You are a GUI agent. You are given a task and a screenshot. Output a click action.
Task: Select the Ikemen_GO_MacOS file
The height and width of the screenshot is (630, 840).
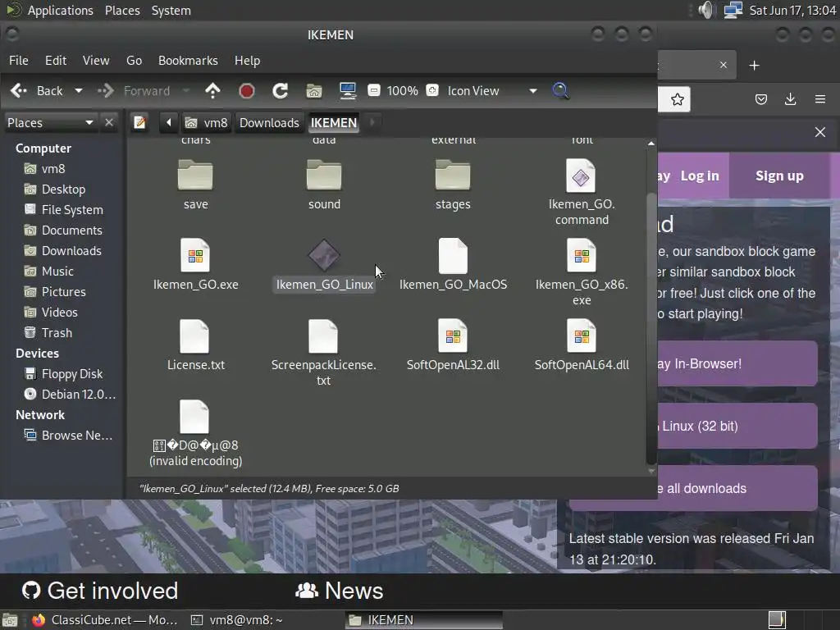[453, 265]
